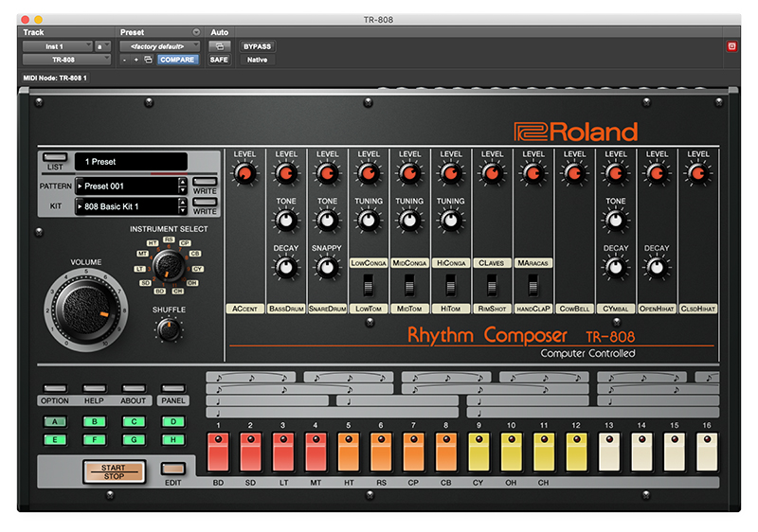Click the Low Tom tuning knob
758x532 pixels.
369,221
